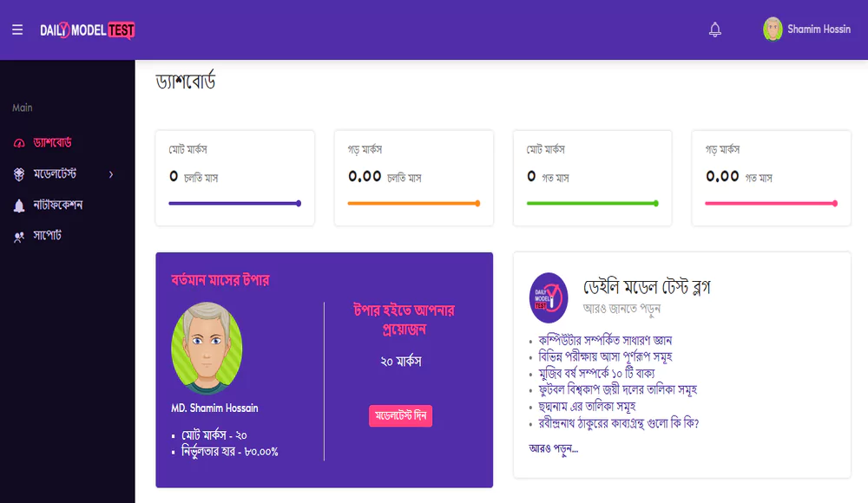This screenshot has width=868, height=503.
Task: Click the sidebar notification bell icon
Action: coord(19,206)
